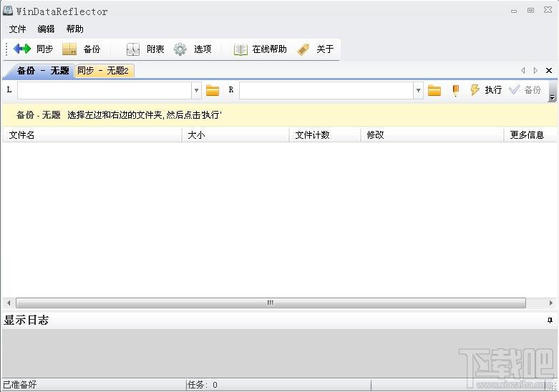Click the horizontal scrollbar right arrow
The image size is (559, 392).
click(551, 303)
